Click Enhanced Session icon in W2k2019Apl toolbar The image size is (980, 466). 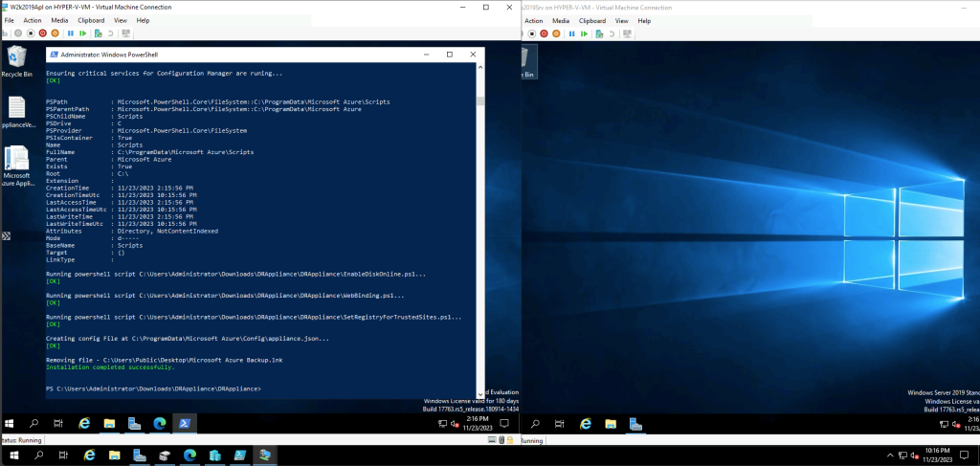tap(127, 33)
